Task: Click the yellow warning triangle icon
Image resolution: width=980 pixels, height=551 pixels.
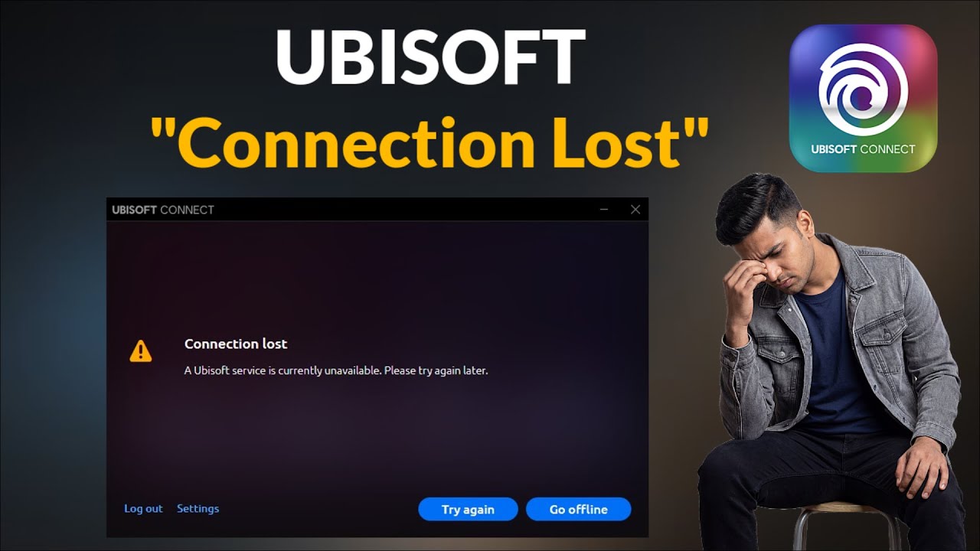Action: coord(141,351)
